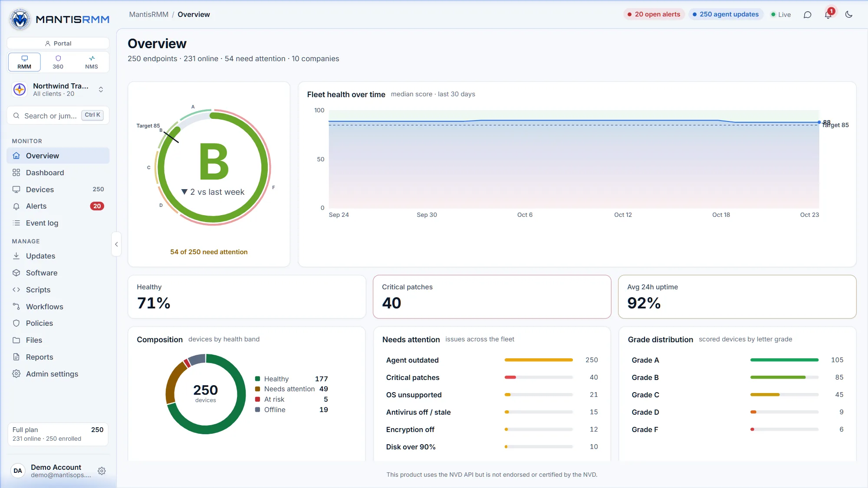Viewport: 868px width, 488px height.
Task: Toggle dark mode moon icon
Action: (x=849, y=15)
